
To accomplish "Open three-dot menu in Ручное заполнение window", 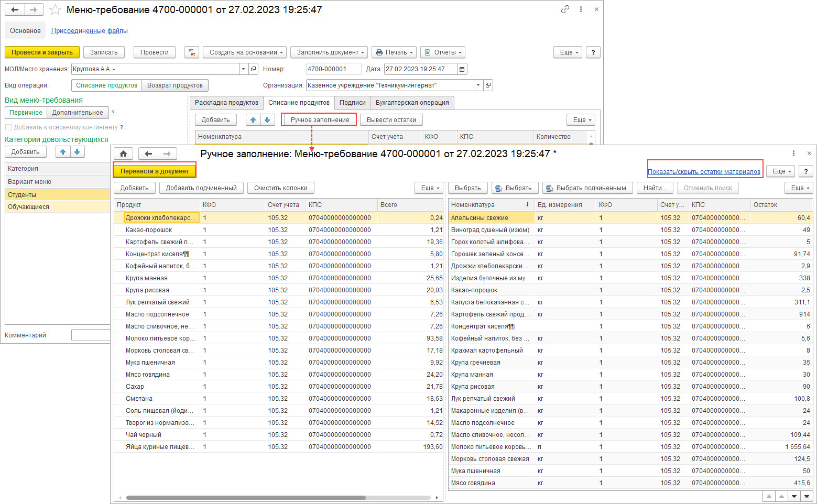I will (x=793, y=154).
